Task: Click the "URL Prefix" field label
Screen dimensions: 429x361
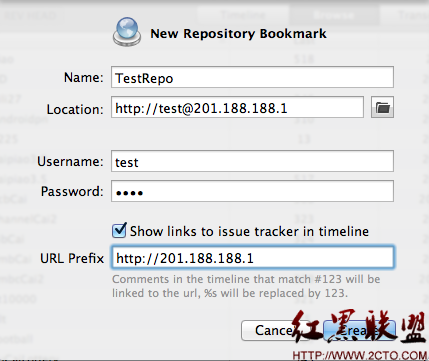Action: click(72, 258)
